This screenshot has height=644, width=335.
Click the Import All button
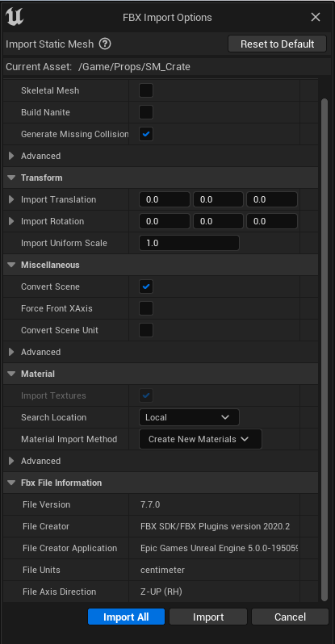click(x=126, y=617)
